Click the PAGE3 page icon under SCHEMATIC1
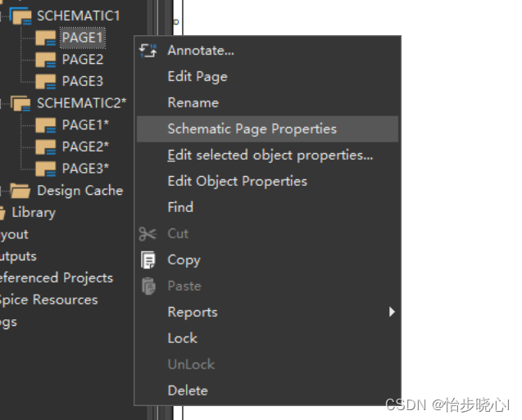The height and width of the screenshot is (420, 522). click(46, 81)
